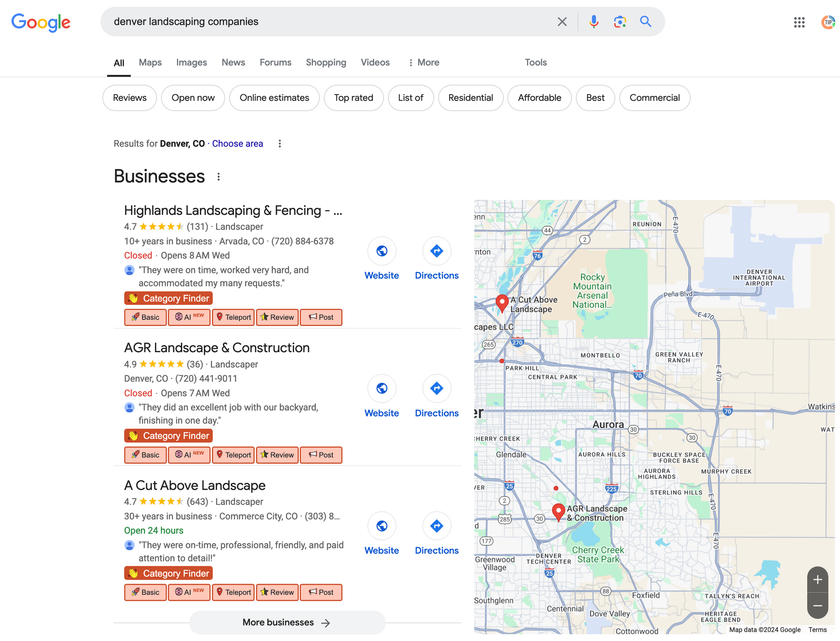Click Basic rocket button under Highlands Landscaping
The image size is (840, 641).
145,317
